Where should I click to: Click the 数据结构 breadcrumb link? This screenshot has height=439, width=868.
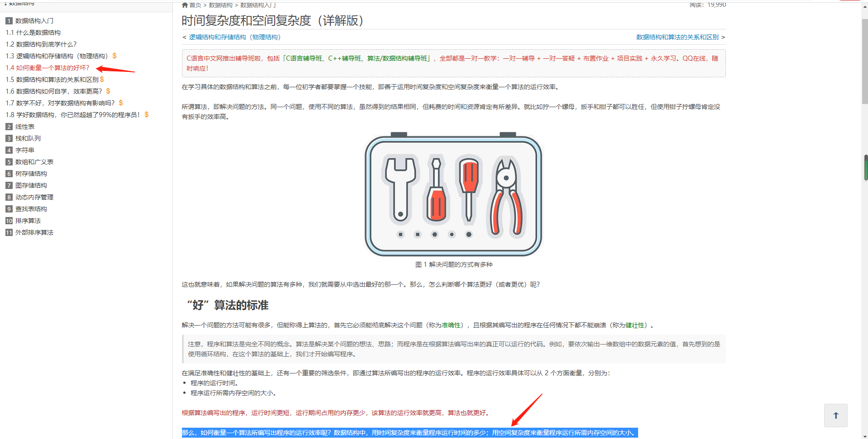click(221, 5)
